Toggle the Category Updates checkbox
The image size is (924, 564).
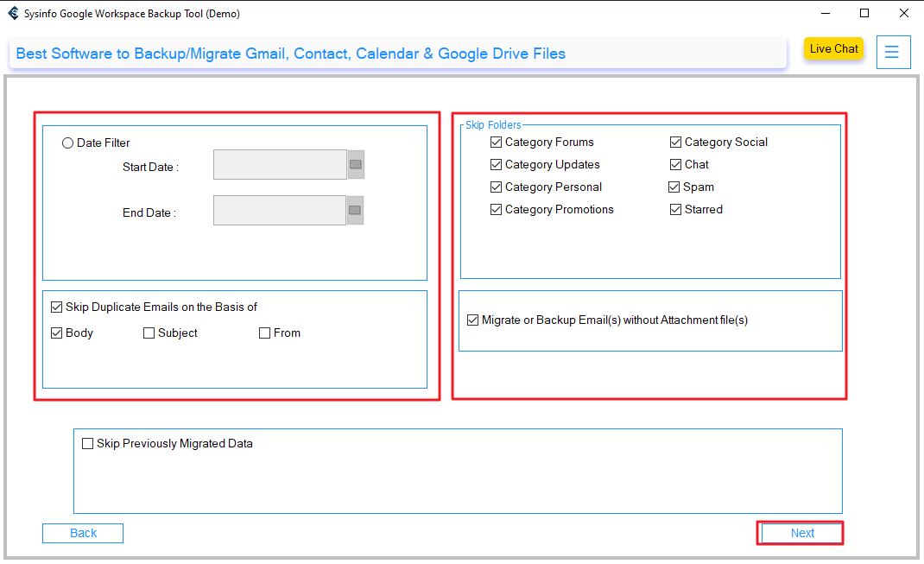pyautogui.click(x=497, y=165)
